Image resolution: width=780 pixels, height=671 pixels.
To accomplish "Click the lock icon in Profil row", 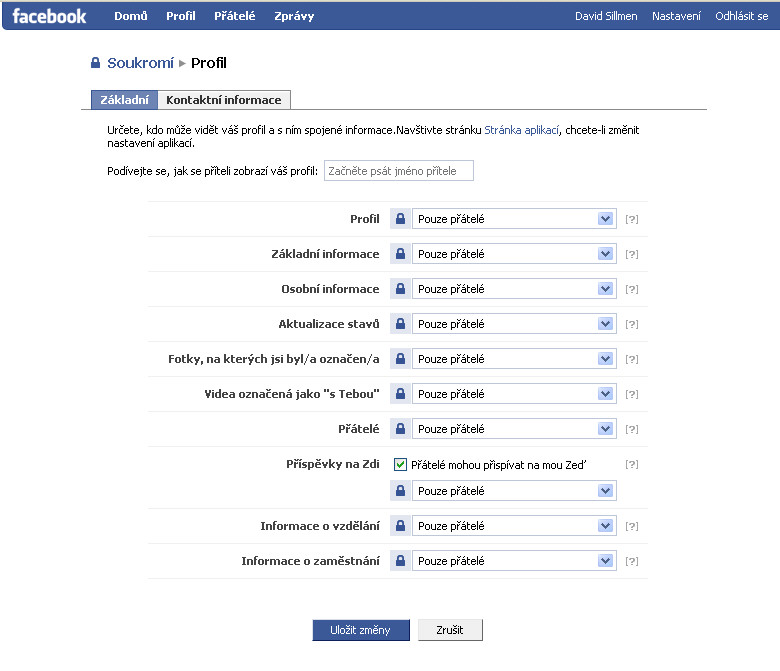I will (x=400, y=219).
